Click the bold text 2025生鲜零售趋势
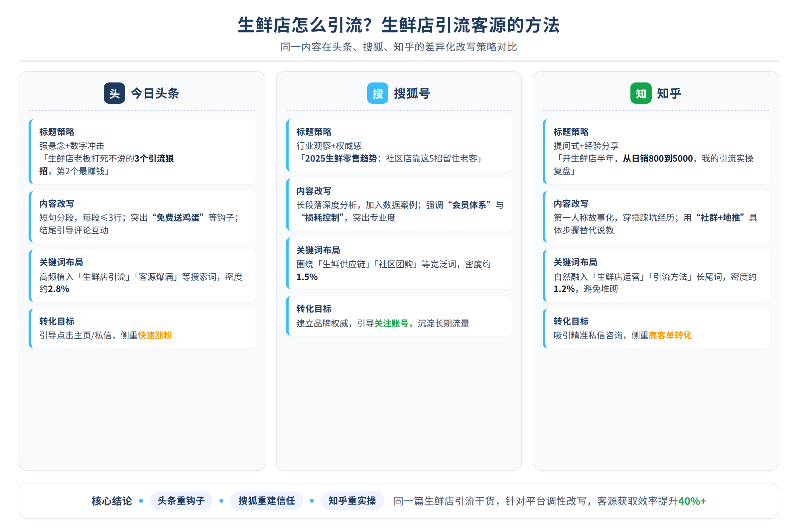 click(x=340, y=159)
